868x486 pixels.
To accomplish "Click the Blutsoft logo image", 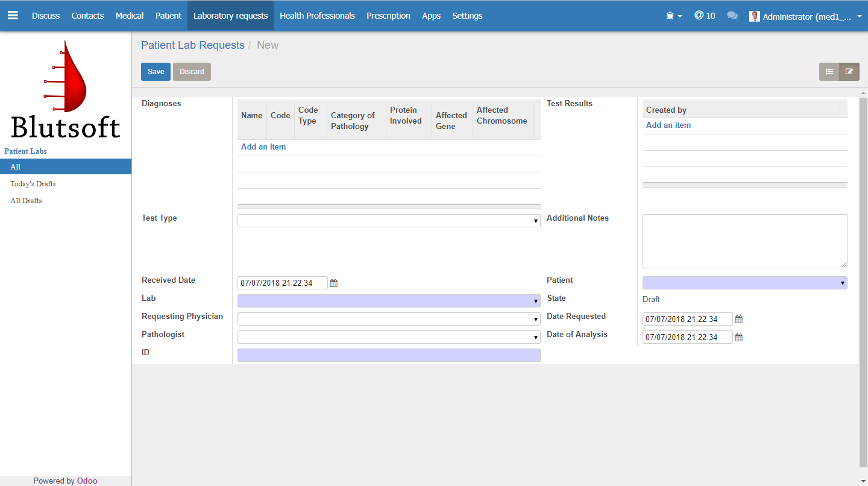I will click(x=66, y=89).
